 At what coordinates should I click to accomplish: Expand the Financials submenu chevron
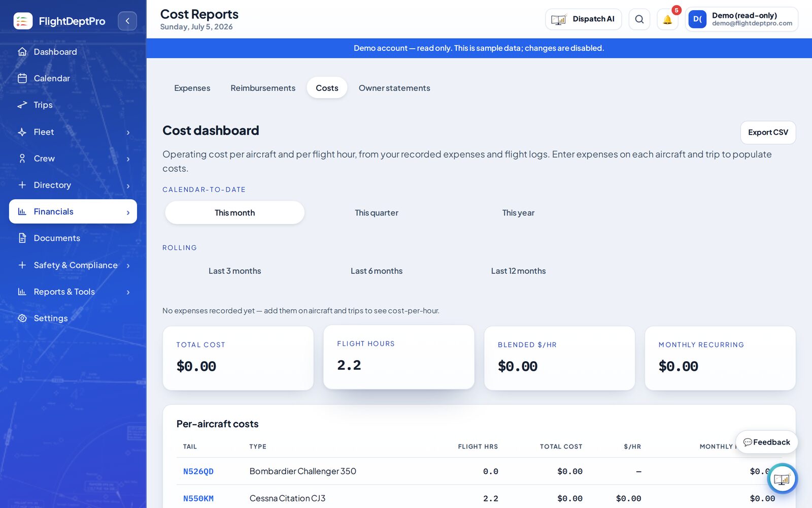pos(128,212)
